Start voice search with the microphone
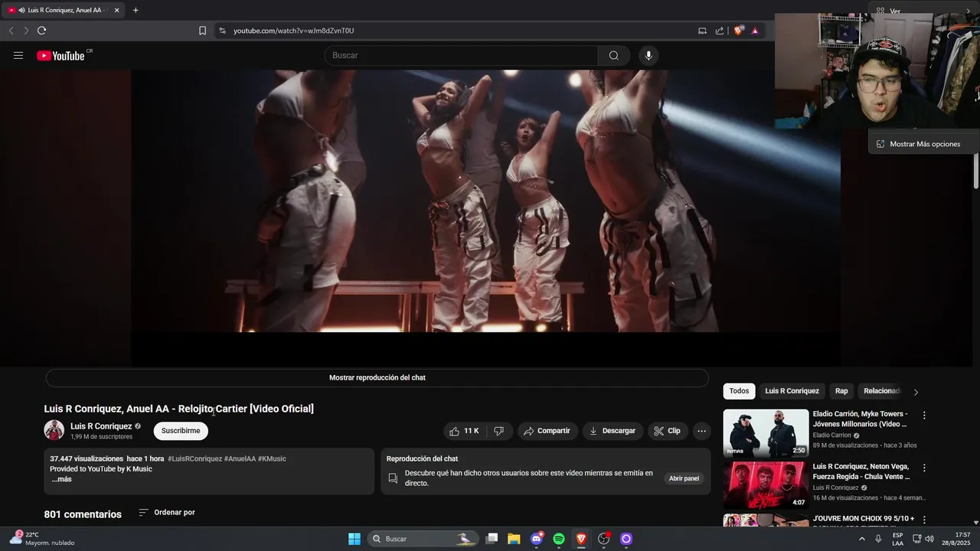This screenshot has width=980, height=551. tap(648, 55)
